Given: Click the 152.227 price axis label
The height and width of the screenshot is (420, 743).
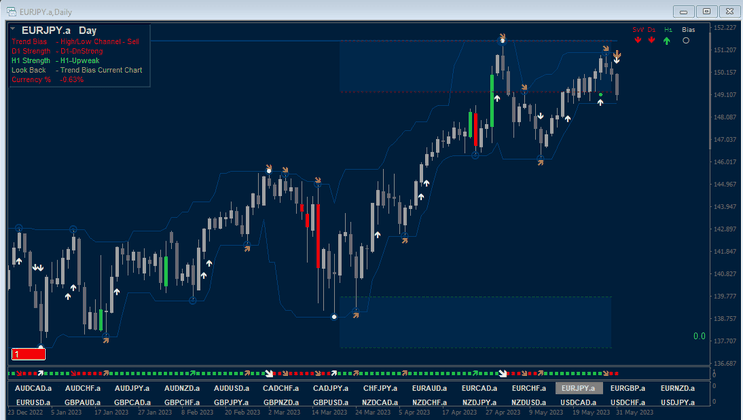Looking at the screenshot, I should coord(725,27).
